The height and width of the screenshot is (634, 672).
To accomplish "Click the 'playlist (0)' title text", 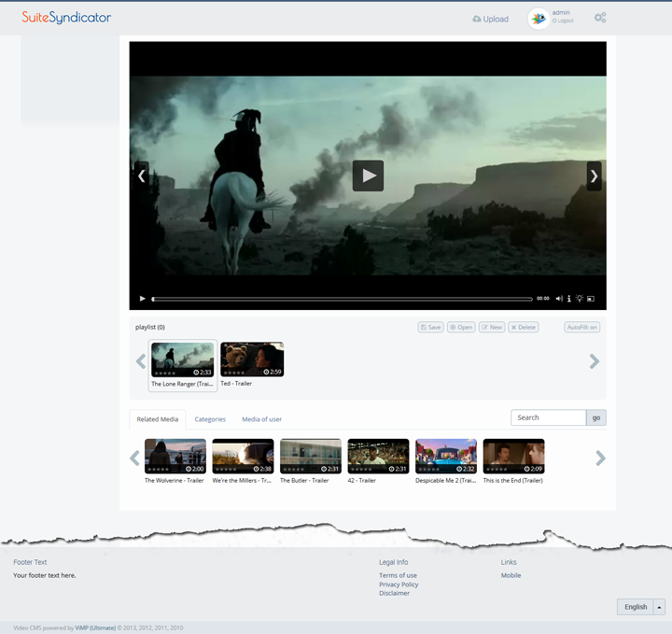I will pyautogui.click(x=150, y=327).
